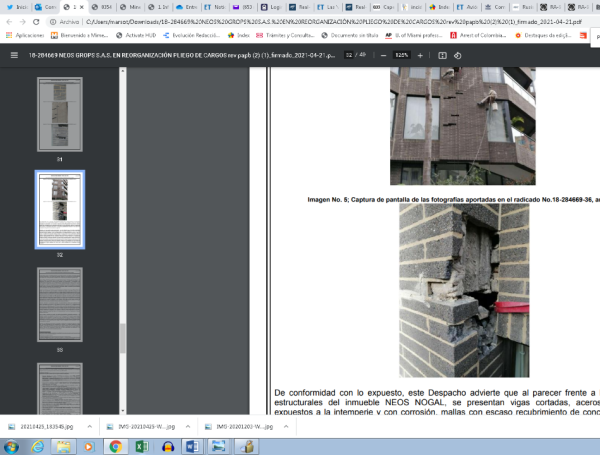
Task: Open the U. of Miami professor bookmark
Action: 414,35
